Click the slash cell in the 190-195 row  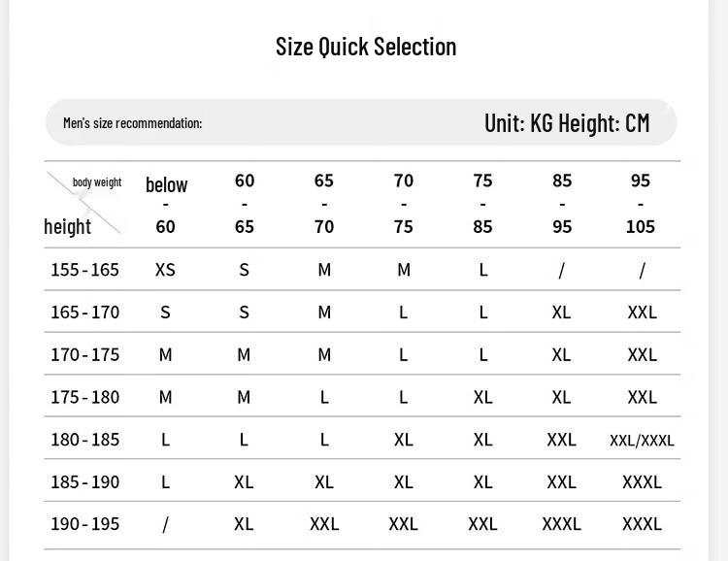[x=165, y=525]
